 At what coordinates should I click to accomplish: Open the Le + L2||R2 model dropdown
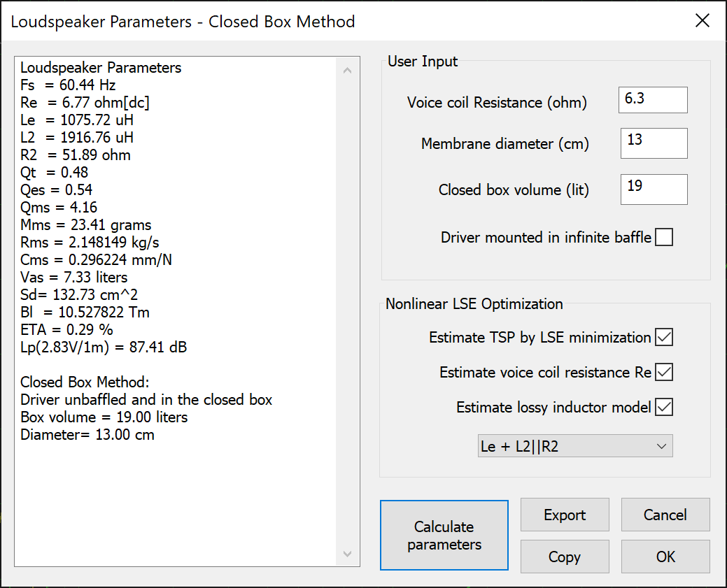[575, 446]
